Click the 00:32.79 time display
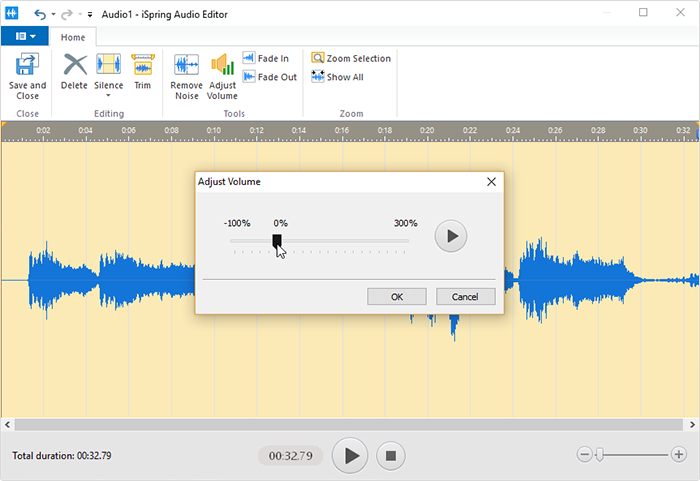This screenshot has height=481, width=700. 291,456
